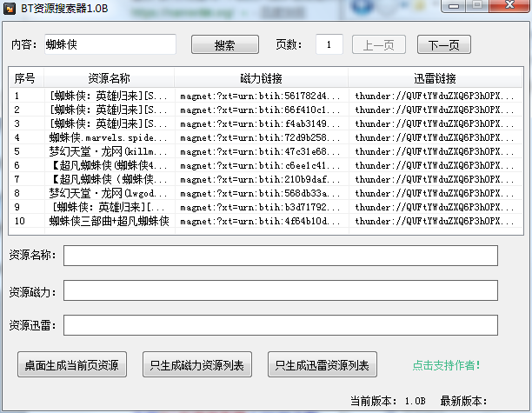Click index number 9 in list

click(x=17, y=207)
